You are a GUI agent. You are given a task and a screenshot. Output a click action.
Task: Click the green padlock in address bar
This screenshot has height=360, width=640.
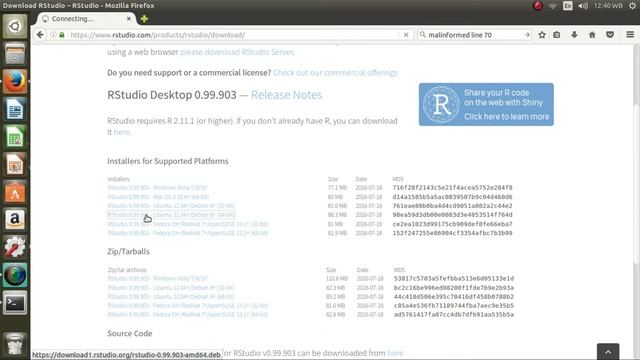coord(62,35)
